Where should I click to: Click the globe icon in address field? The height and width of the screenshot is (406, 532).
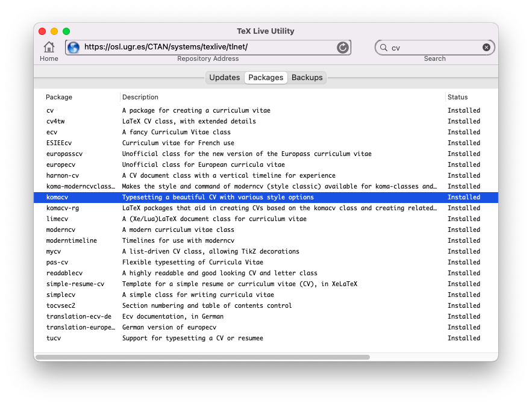click(x=74, y=47)
